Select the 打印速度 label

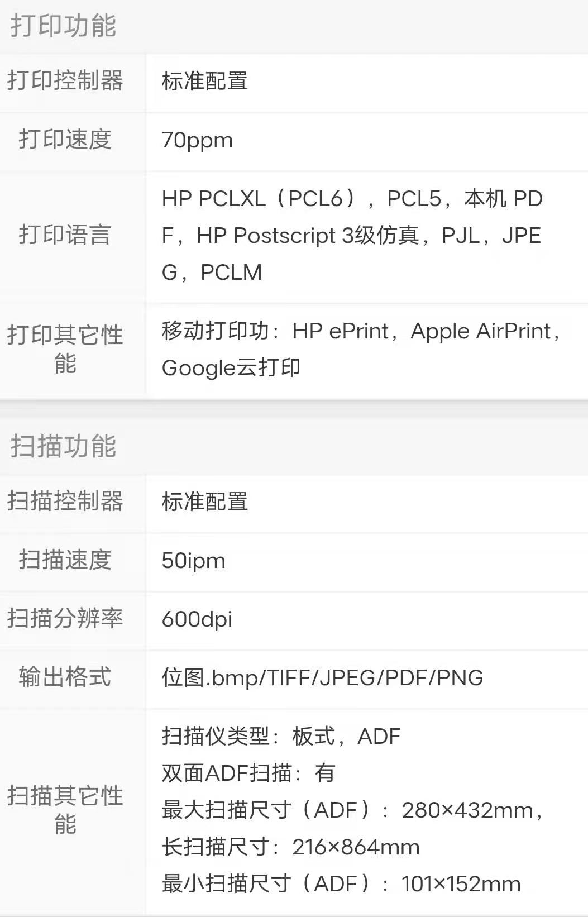(65, 140)
